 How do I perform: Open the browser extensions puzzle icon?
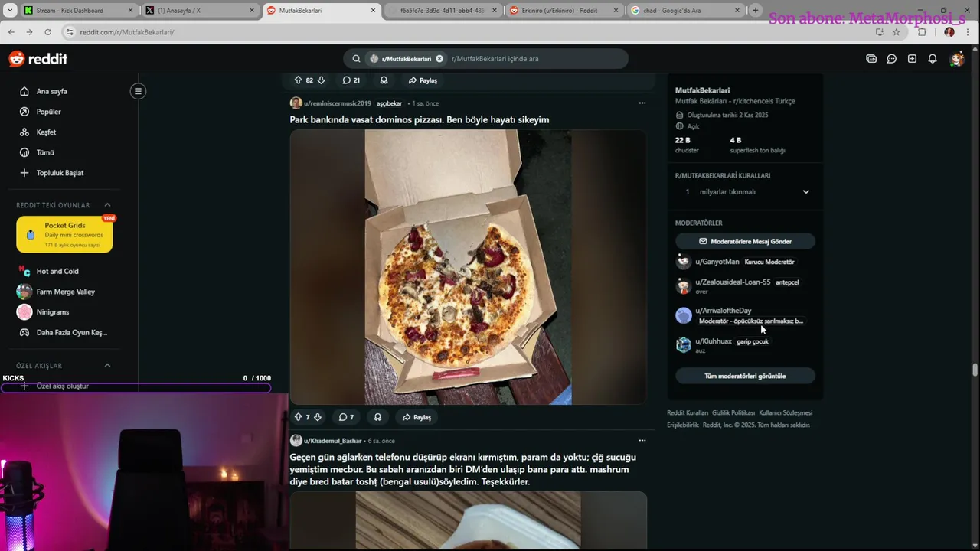922,32
